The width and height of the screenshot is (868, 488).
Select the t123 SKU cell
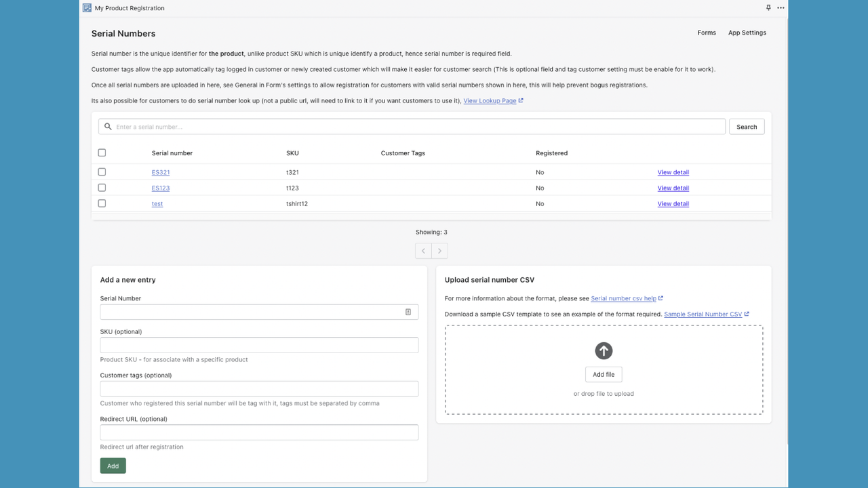pos(292,188)
